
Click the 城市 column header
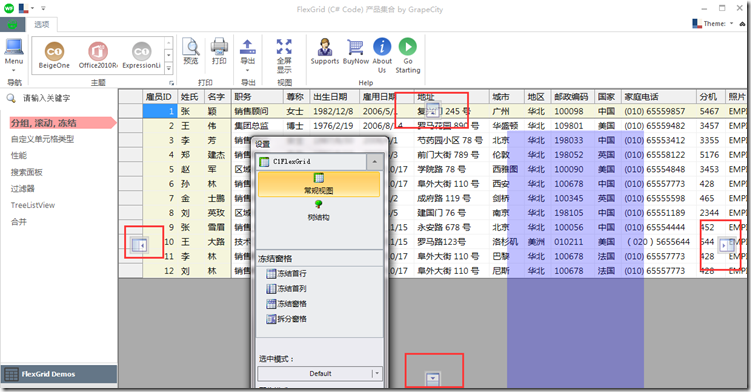pos(507,97)
